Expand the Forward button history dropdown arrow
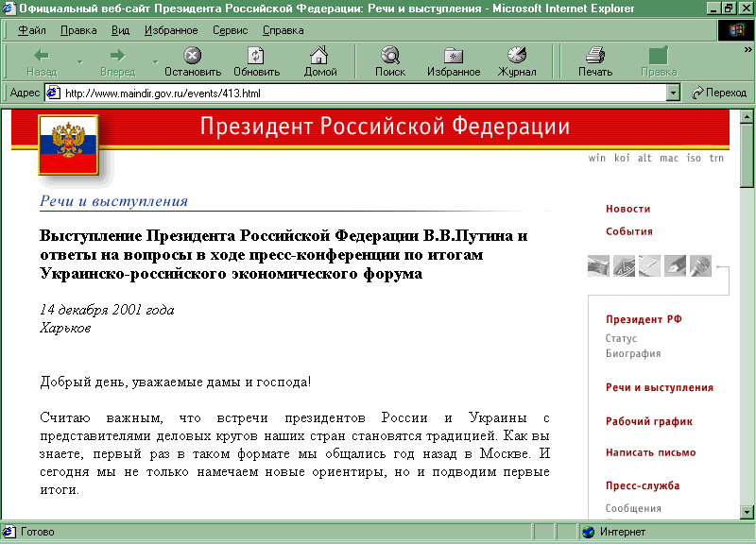 coord(154,62)
